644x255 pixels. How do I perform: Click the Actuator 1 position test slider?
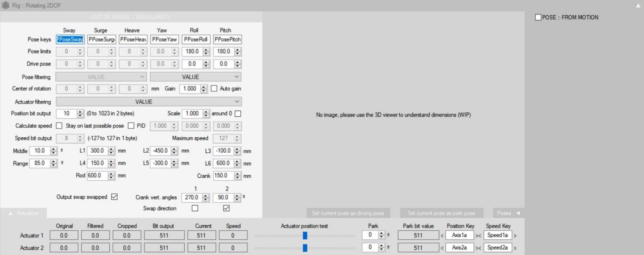pyautogui.click(x=305, y=236)
